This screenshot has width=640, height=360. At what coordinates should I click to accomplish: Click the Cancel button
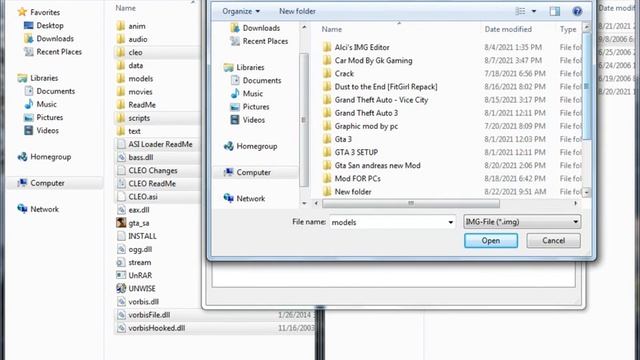coord(553,241)
